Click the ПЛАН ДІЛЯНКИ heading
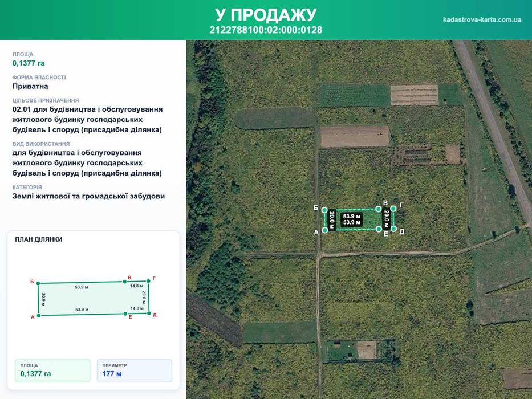532x399 pixels. (39, 239)
